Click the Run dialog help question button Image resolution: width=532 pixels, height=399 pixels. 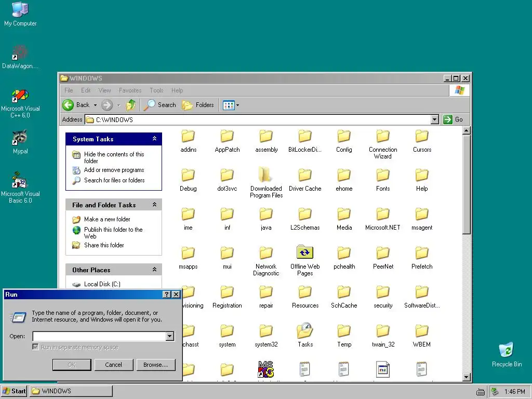[x=167, y=294]
